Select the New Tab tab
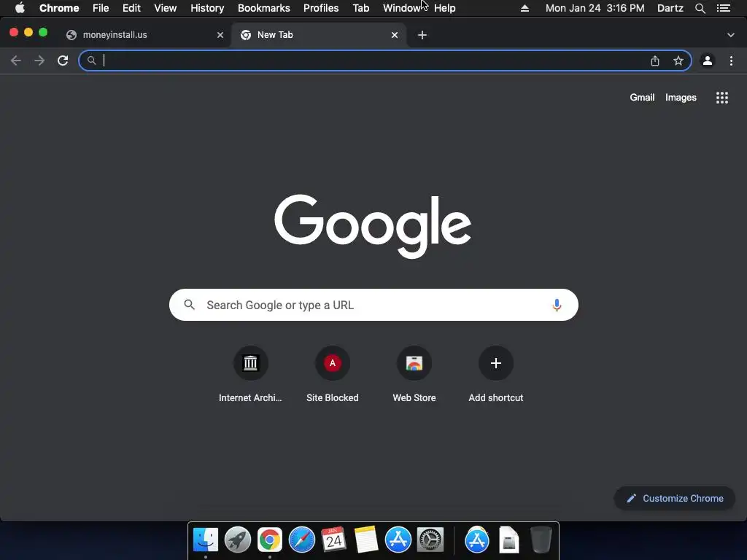The image size is (747, 560). click(x=319, y=35)
